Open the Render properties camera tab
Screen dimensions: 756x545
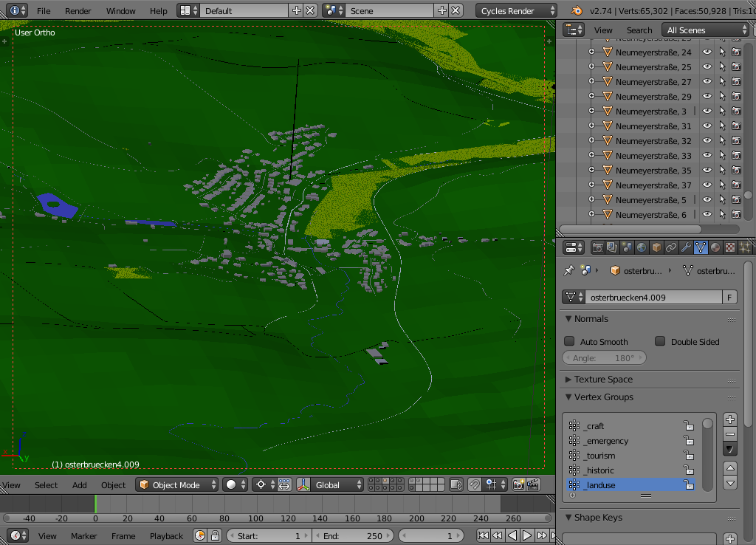[598, 248]
